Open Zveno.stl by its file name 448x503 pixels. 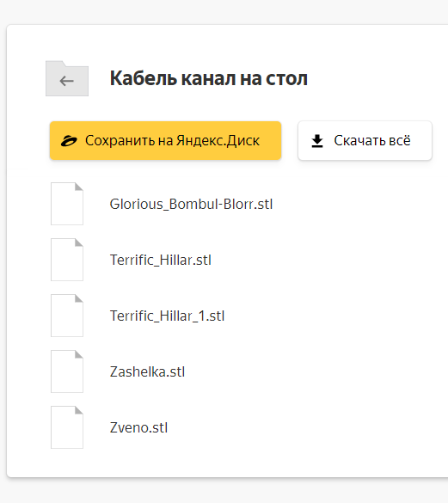coord(138,427)
